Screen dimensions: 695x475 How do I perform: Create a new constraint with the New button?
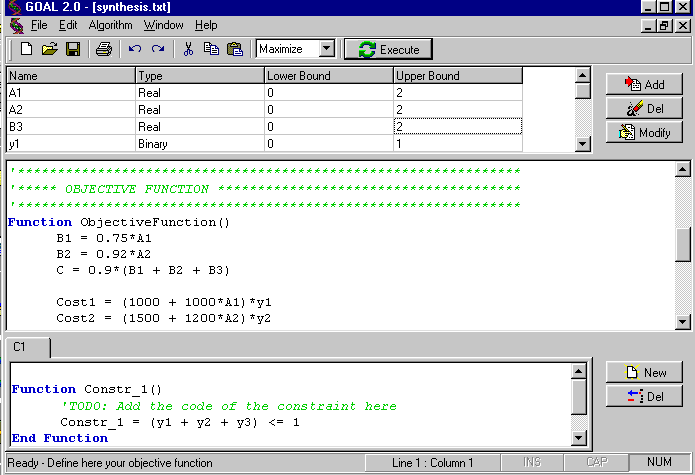[x=644, y=372]
